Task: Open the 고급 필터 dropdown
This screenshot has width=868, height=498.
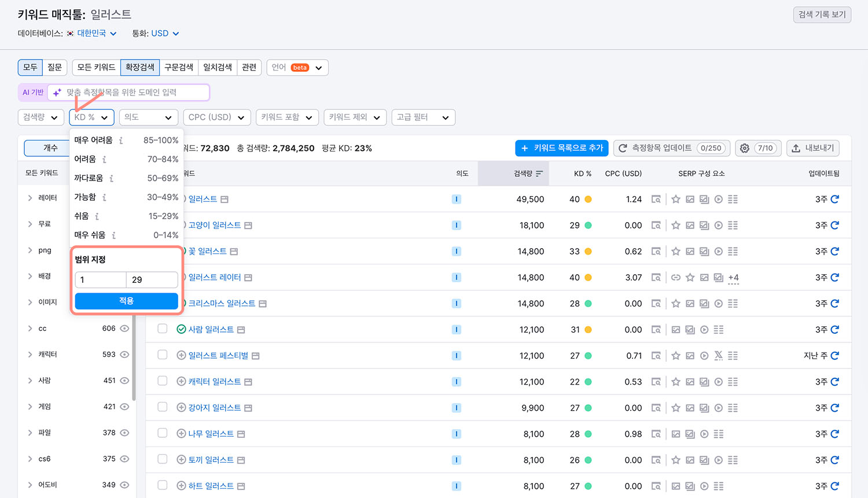Action: point(424,117)
